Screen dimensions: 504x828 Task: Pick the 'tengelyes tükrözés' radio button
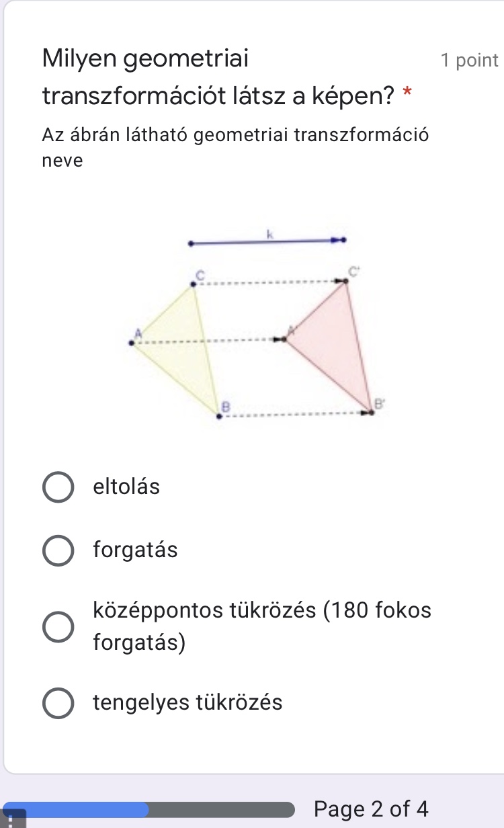click(58, 703)
